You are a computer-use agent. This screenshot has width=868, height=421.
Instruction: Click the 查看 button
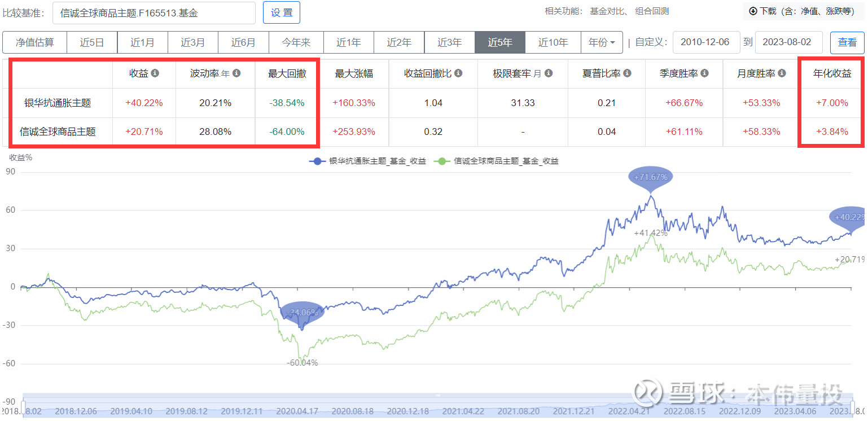[x=847, y=42]
